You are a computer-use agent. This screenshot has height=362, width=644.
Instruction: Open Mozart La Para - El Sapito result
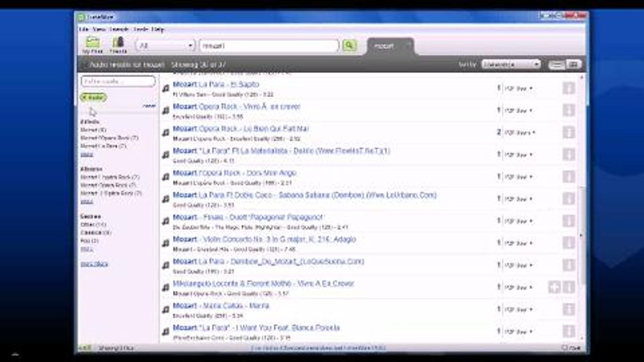216,84
